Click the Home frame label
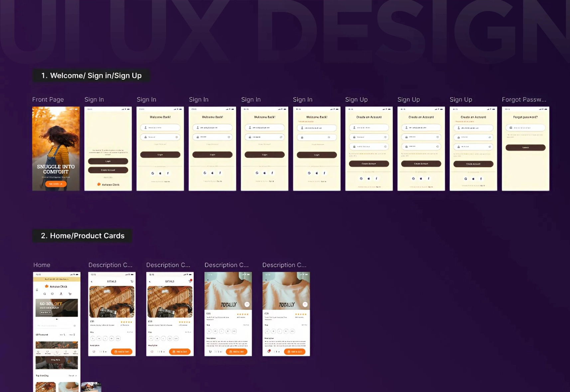 pos(42,265)
